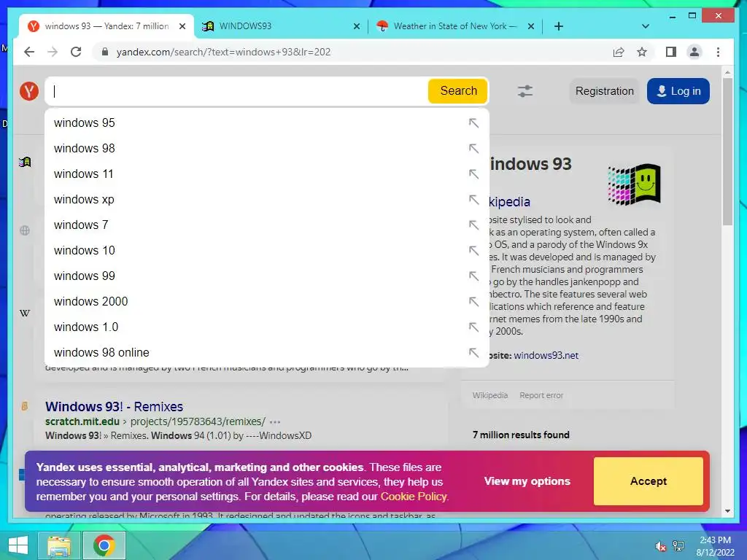Open the network tray icon
Image resolution: width=747 pixels, height=560 pixels.
(x=678, y=546)
